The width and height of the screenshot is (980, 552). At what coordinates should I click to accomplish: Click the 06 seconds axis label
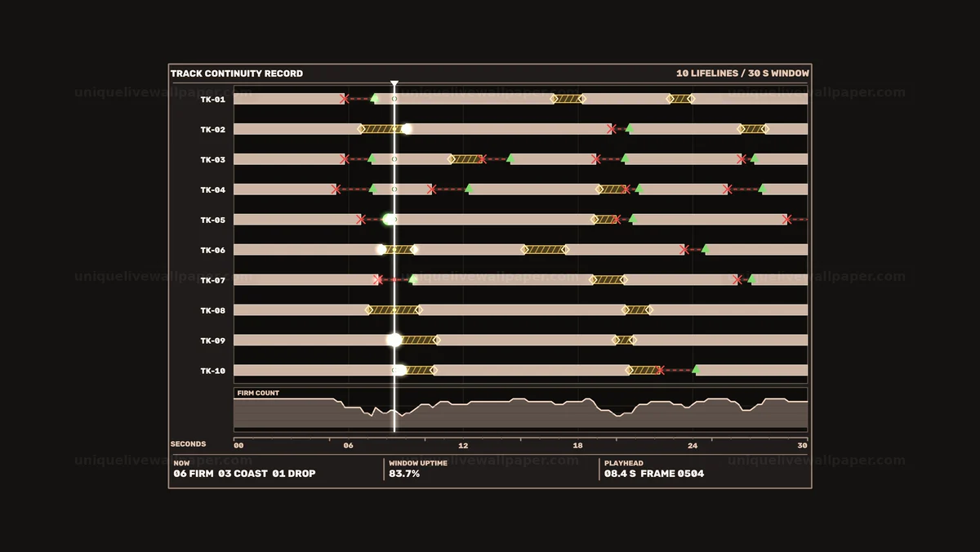[349, 446]
